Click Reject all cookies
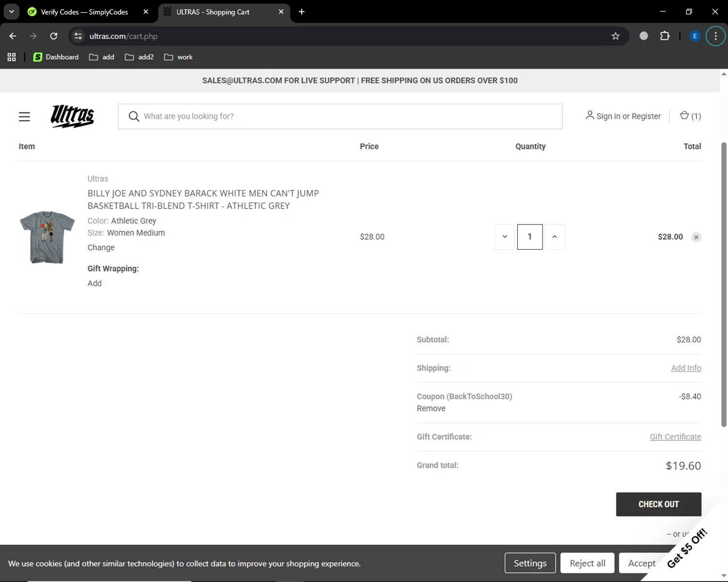The height and width of the screenshot is (582, 728). pyautogui.click(x=587, y=563)
